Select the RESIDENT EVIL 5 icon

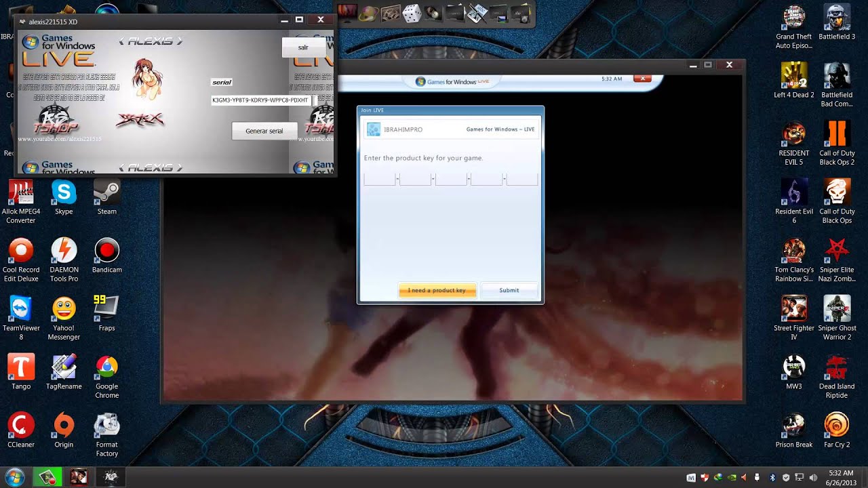click(794, 134)
